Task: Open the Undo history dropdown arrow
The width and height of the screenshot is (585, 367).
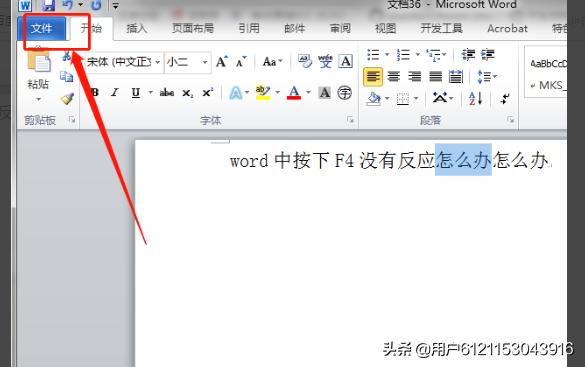Action: point(81,5)
